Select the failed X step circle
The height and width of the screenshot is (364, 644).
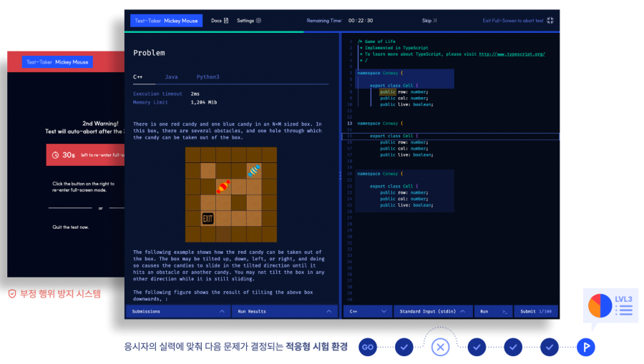click(x=440, y=347)
